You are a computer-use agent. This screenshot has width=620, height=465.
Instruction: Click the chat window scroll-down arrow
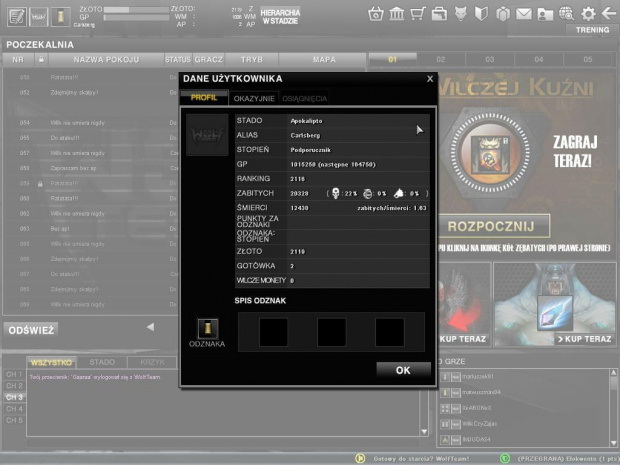click(424, 431)
